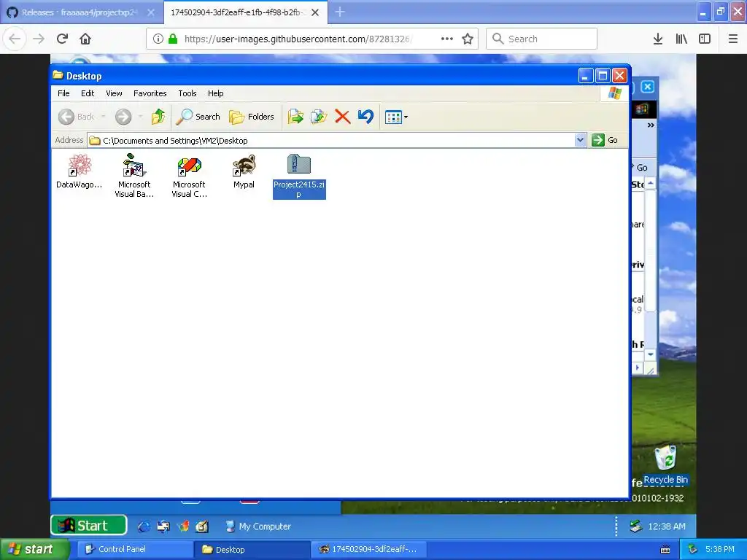Click the browser Search box
The image size is (747, 560).
point(542,39)
